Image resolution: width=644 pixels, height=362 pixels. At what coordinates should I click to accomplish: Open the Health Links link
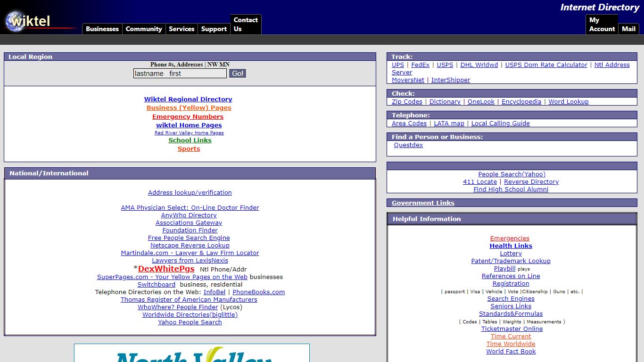511,246
